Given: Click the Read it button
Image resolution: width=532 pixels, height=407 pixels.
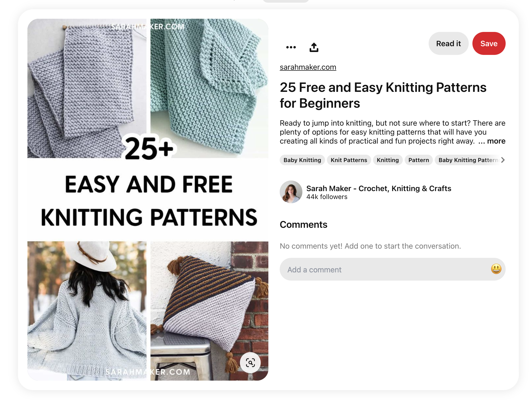Looking at the screenshot, I should point(448,44).
